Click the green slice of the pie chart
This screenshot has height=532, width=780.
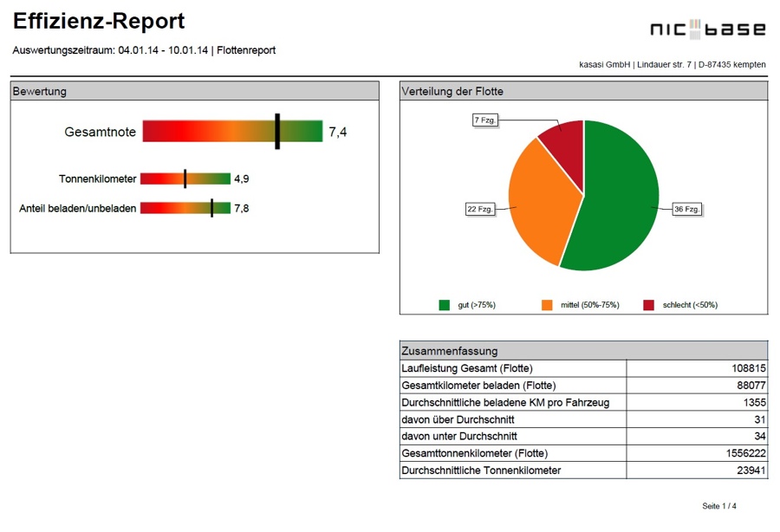pyautogui.click(x=620, y=199)
